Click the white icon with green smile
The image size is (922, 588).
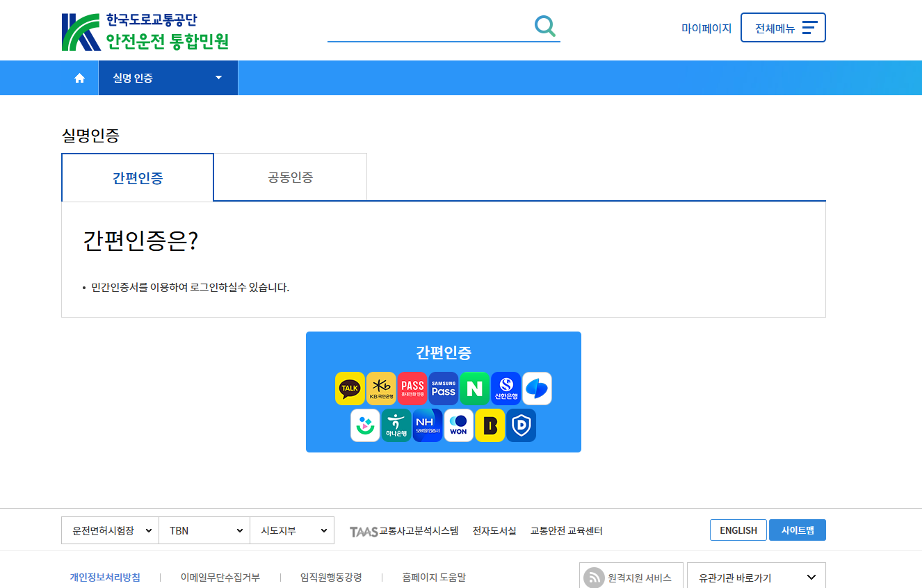pyautogui.click(x=365, y=425)
